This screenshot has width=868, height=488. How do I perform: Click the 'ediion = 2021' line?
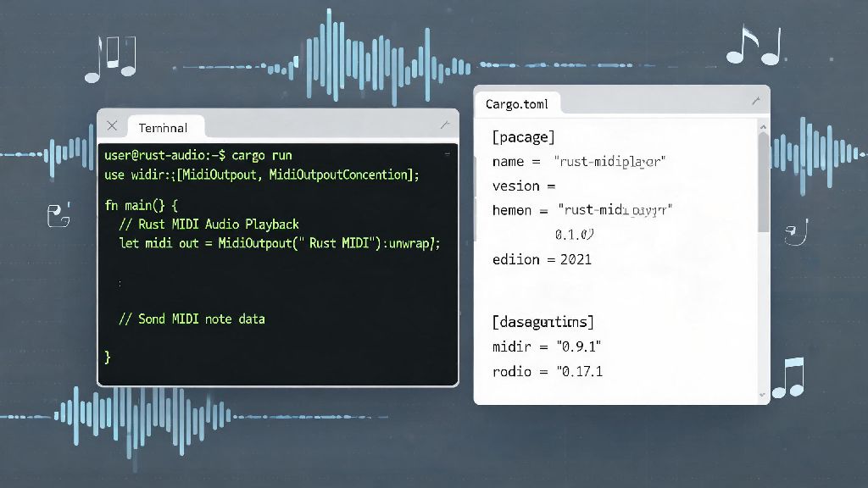[x=542, y=259]
